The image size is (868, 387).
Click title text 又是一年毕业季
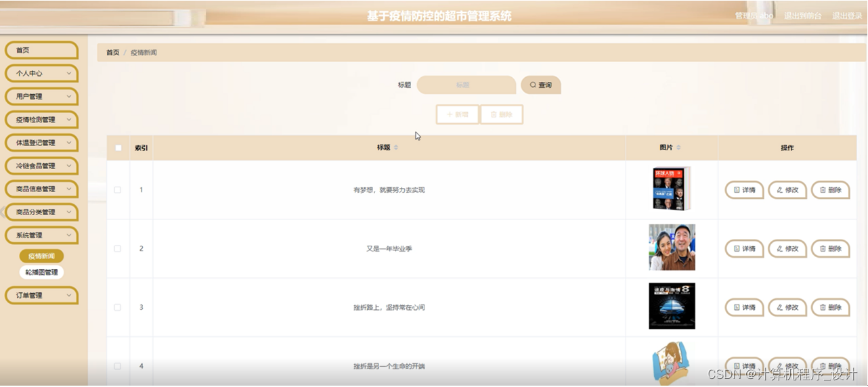(389, 249)
